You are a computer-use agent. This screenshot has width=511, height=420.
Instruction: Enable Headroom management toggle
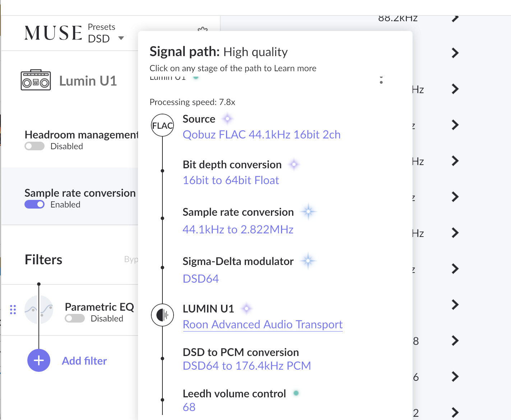34,146
